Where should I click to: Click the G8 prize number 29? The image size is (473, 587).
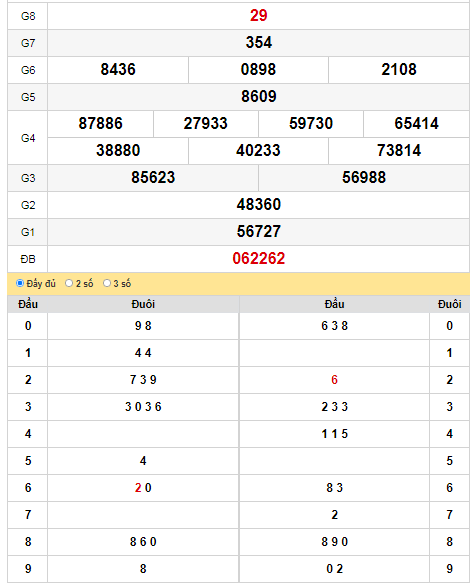click(x=258, y=15)
